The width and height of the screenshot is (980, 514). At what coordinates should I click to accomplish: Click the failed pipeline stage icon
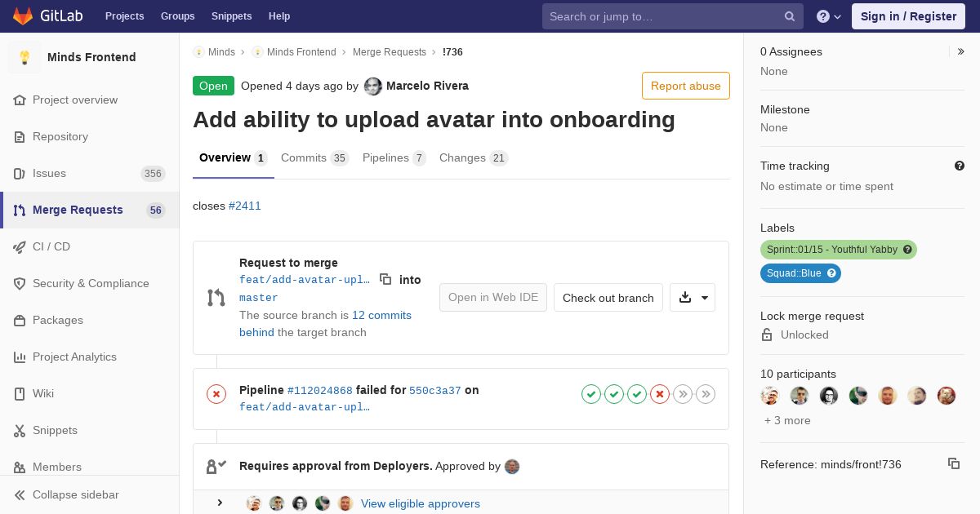(660, 395)
